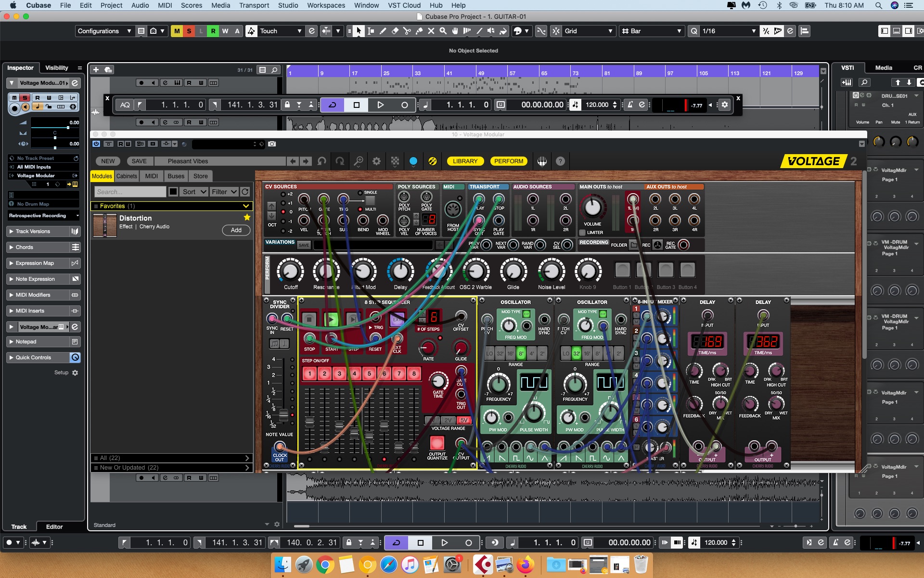The image size is (924, 578).
Task: Click the blue cable color circle
Action: (413, 161)
